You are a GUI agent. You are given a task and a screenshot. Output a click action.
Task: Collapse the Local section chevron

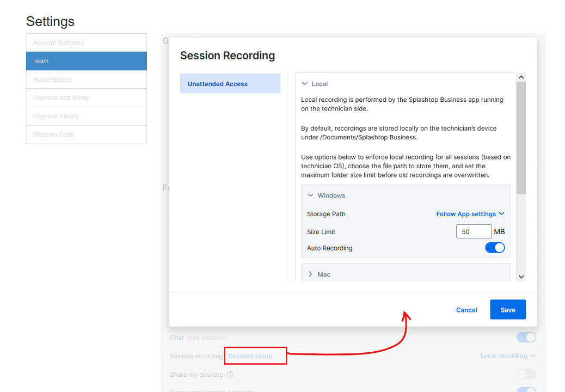305,84
